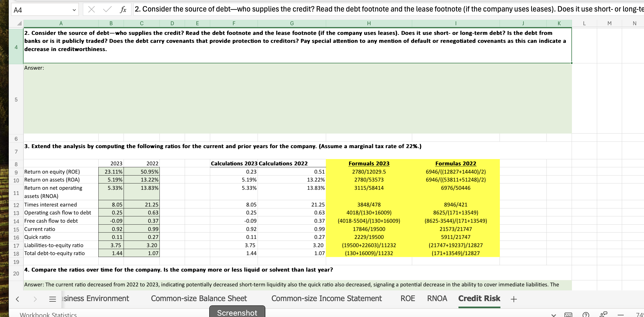644x317 pixels.
Task: Select the RNOA sheet tab
Action: coord(437,298)
